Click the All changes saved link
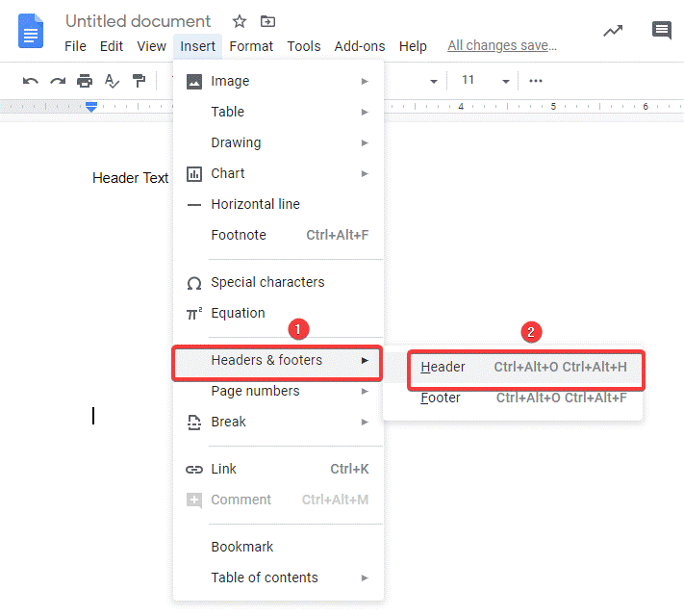Image resolution: width=684 pixels, height=616 pixels. pyautogui.click(x=501, y=46)
